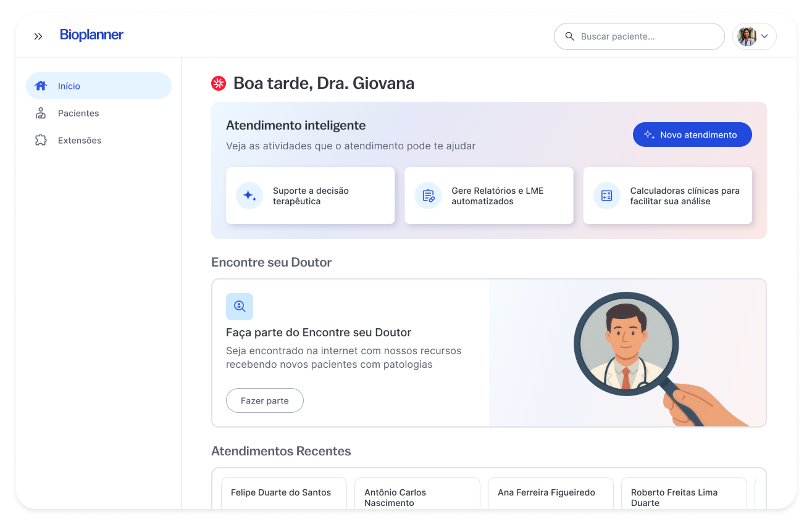Click the red pinwheel icon beside greeting

tap(219, 83)
